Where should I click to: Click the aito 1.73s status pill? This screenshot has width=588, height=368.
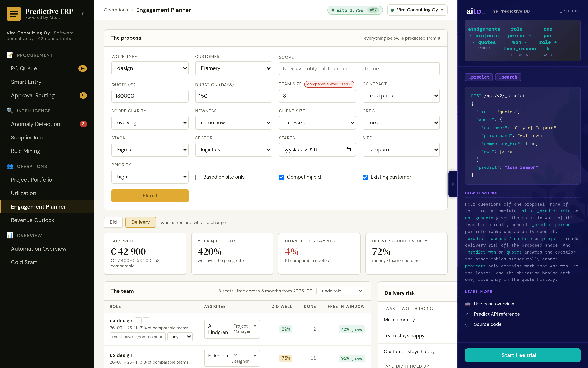355,10
